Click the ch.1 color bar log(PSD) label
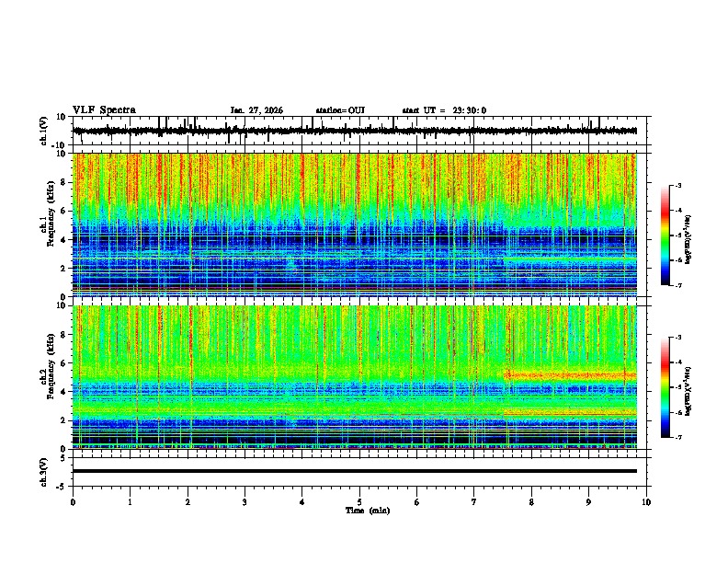Screen dimensions: 728x563 coord(688,239)
